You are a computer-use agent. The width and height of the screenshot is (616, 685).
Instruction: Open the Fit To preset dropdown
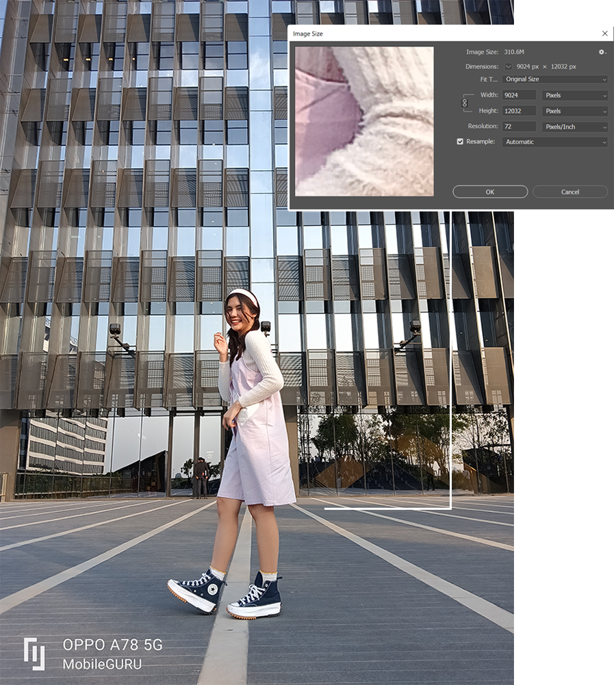[x=554, y=79]
